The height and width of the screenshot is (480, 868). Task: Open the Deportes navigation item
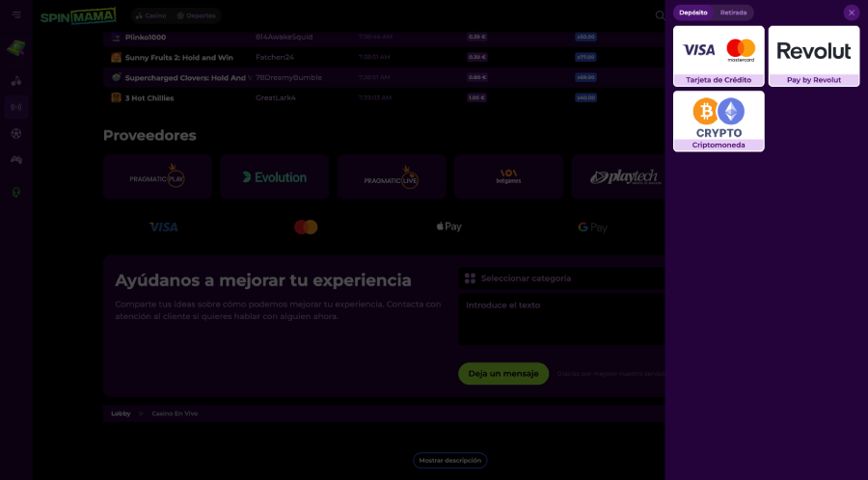pyautogui.click(x=196, y=16)
